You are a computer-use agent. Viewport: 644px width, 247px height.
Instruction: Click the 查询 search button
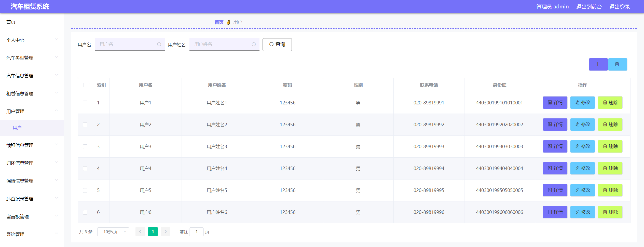tap(277, 44)
